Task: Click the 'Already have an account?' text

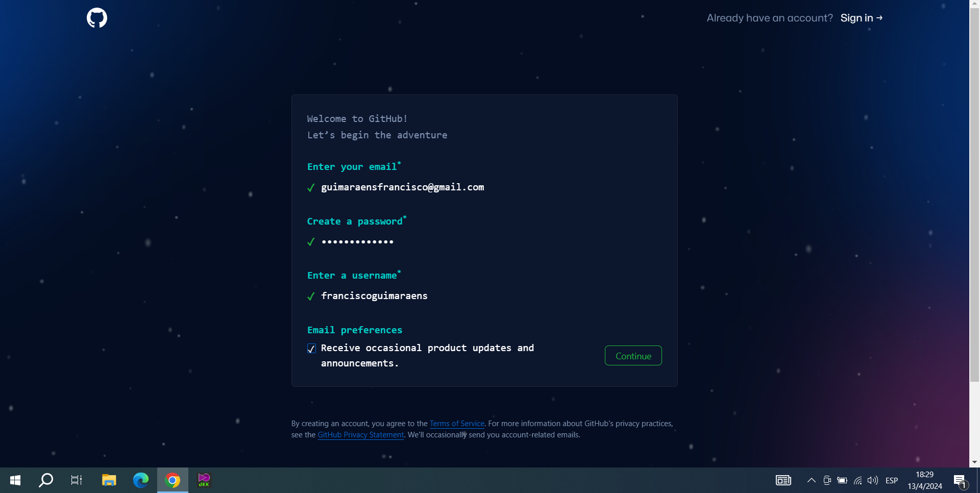Action: click(770, 18)
